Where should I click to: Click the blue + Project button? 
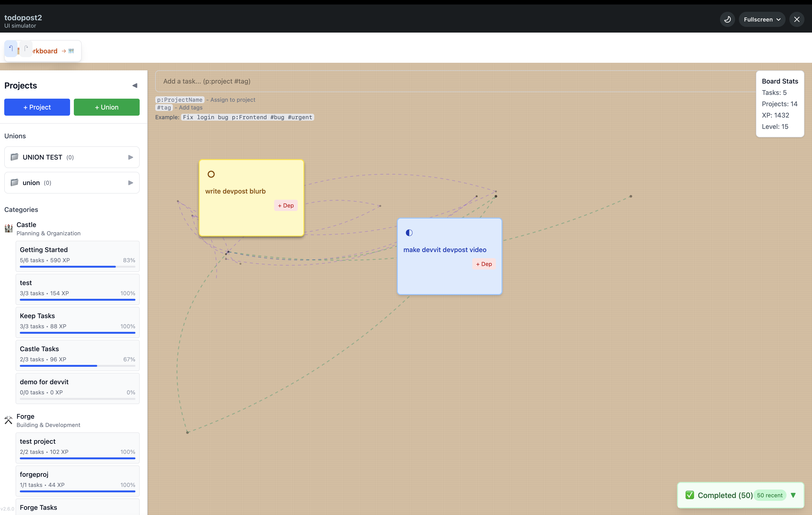(x=37, y=107)
